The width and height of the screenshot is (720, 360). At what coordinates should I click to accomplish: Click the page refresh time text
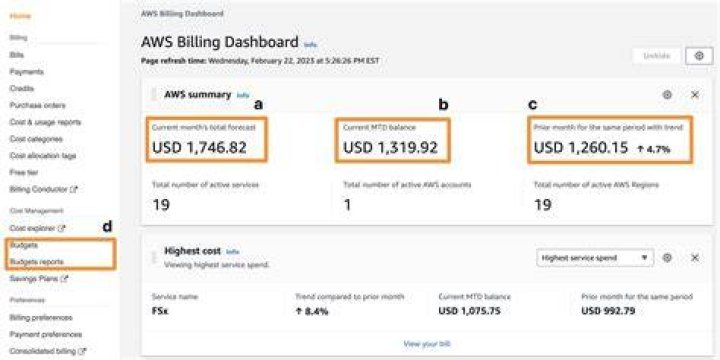coord(260,61)
